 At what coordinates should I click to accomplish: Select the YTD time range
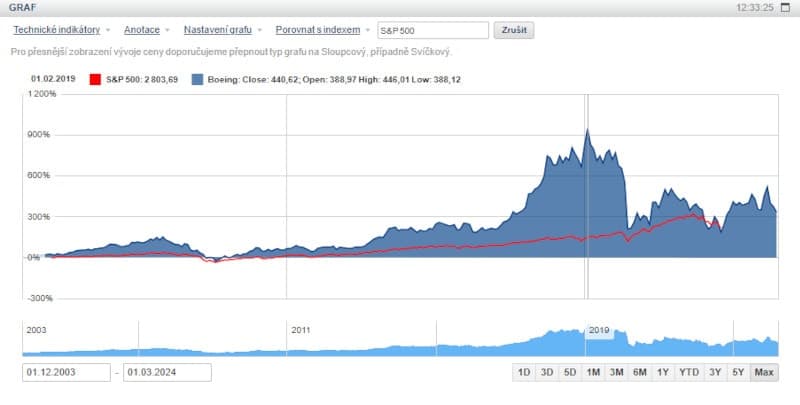(x=689, y=372)
